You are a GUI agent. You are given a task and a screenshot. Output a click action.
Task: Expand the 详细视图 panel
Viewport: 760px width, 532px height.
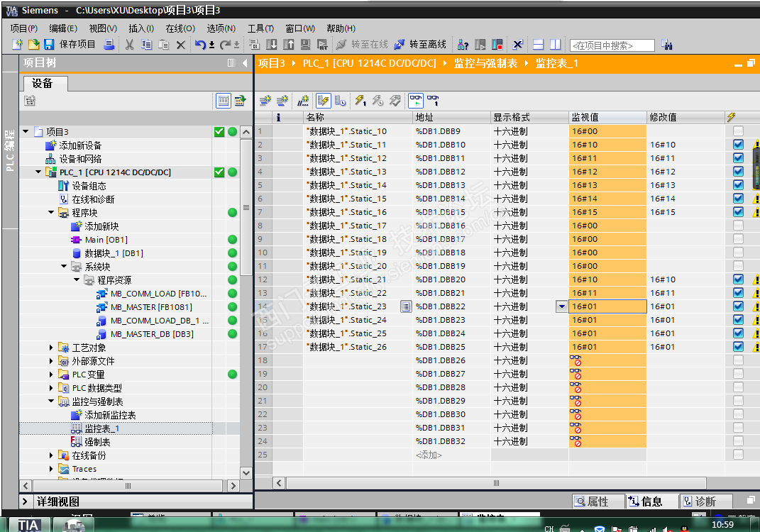pyautogui.click(x=26, y=501)
